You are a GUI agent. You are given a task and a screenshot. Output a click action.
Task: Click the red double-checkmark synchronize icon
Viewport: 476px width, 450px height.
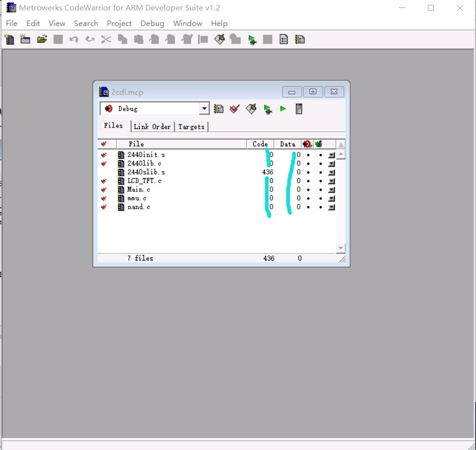235,109
